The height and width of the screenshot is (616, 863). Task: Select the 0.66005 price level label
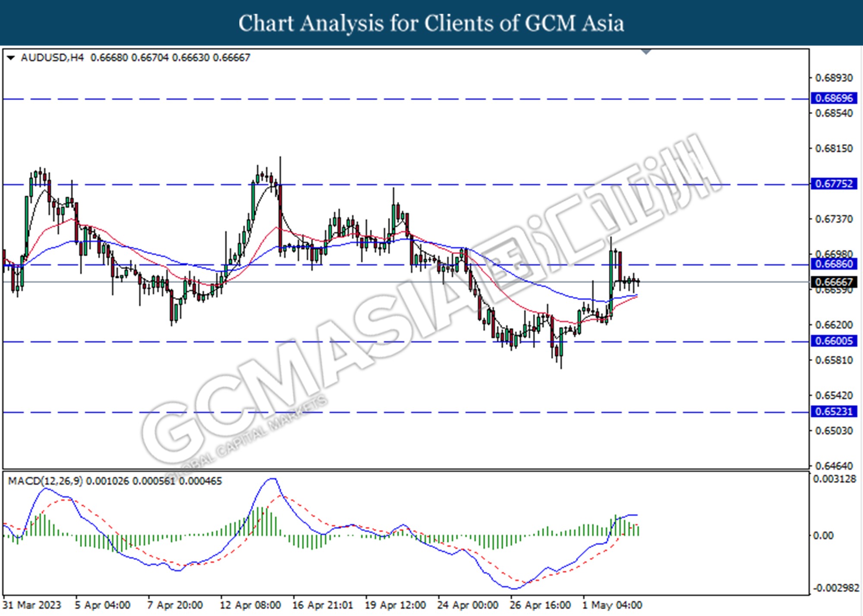click(x=834, y=341)
